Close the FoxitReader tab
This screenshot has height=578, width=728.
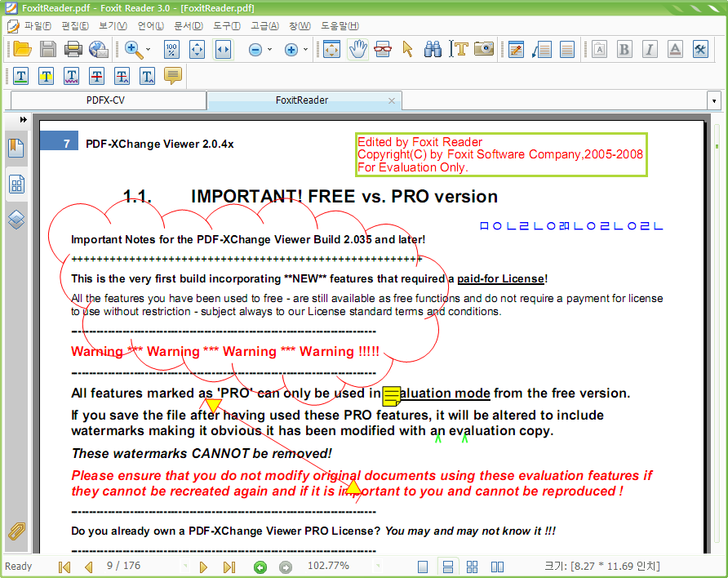click(392, 100)
